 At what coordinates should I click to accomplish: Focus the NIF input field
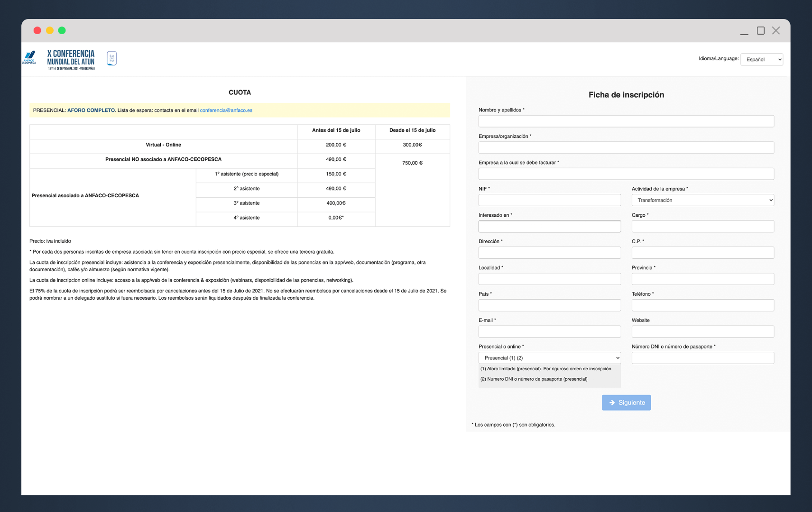[x=550, y=200]
